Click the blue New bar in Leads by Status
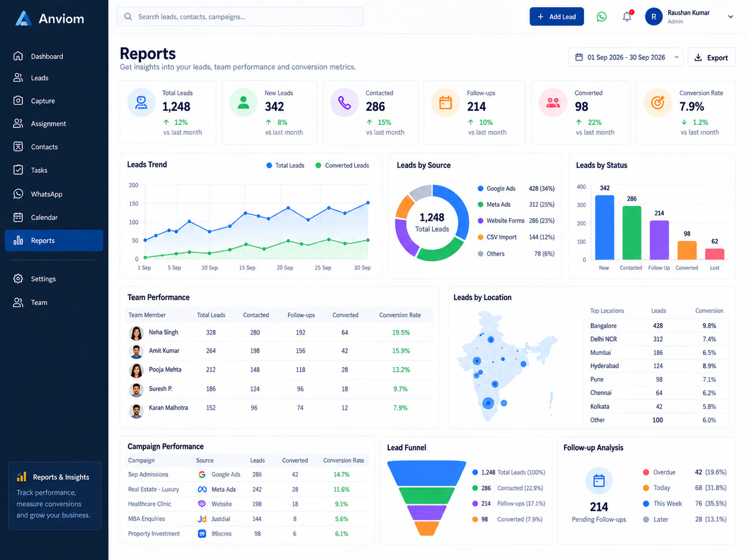Viewport: 747px width, 560px height. click(605, 227)
